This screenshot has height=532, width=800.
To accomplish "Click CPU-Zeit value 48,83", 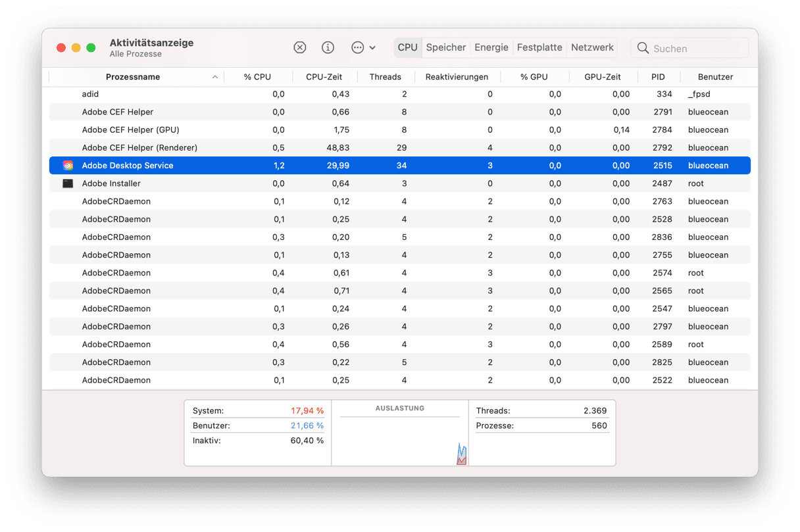I will pos(338,148).
